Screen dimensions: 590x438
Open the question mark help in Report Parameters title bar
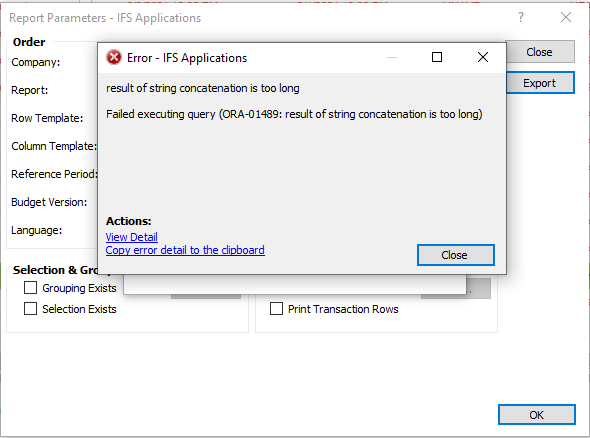tap(521, 17)
